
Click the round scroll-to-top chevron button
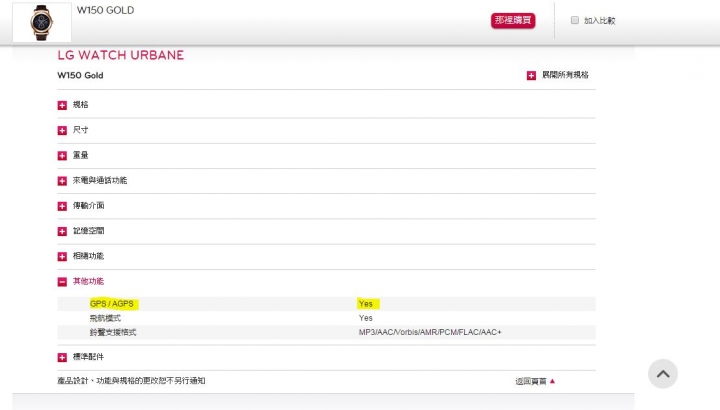point(663,374)
